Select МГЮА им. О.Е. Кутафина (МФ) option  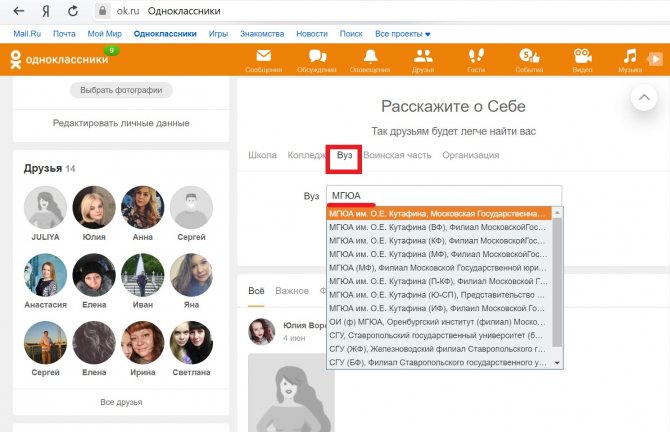(x=439, y=254)
